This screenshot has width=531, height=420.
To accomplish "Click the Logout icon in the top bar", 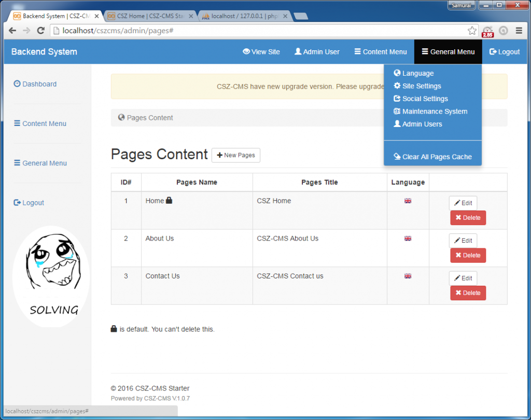I will 493,51.
